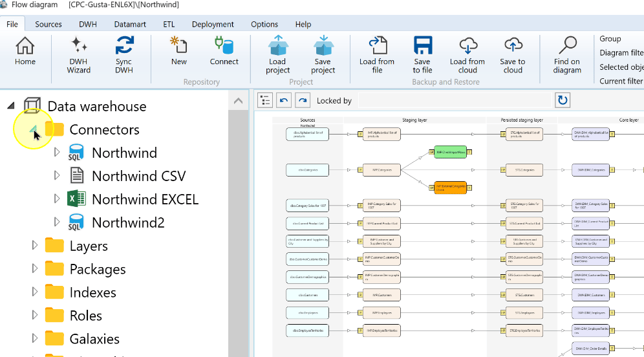Redo the diagram action
Screen dimensions: 644x357
click(303, 101)
